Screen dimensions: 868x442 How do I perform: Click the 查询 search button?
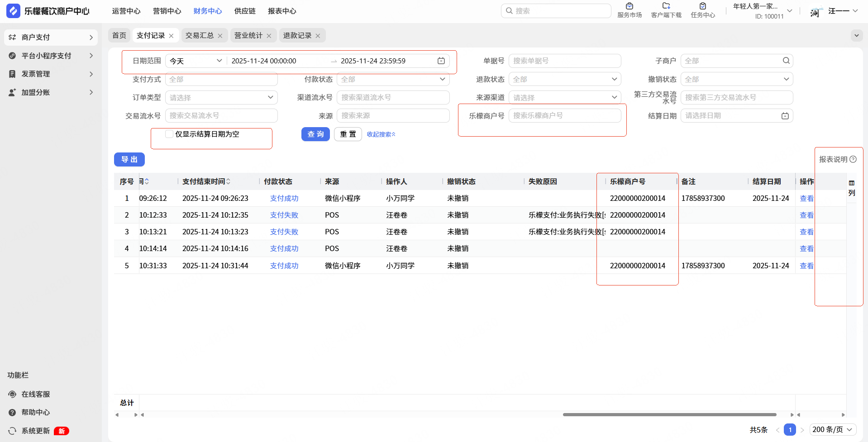(x=315, y=134)
